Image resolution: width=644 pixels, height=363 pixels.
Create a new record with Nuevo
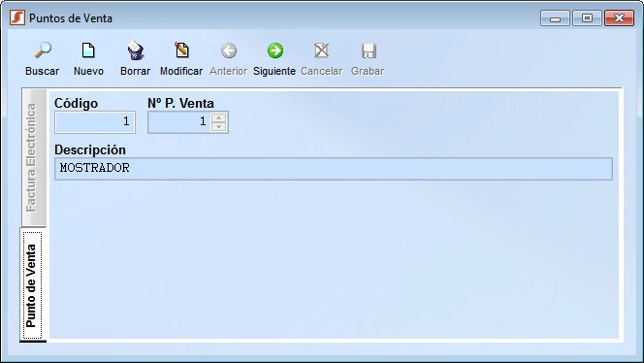[x=88, y=59]
